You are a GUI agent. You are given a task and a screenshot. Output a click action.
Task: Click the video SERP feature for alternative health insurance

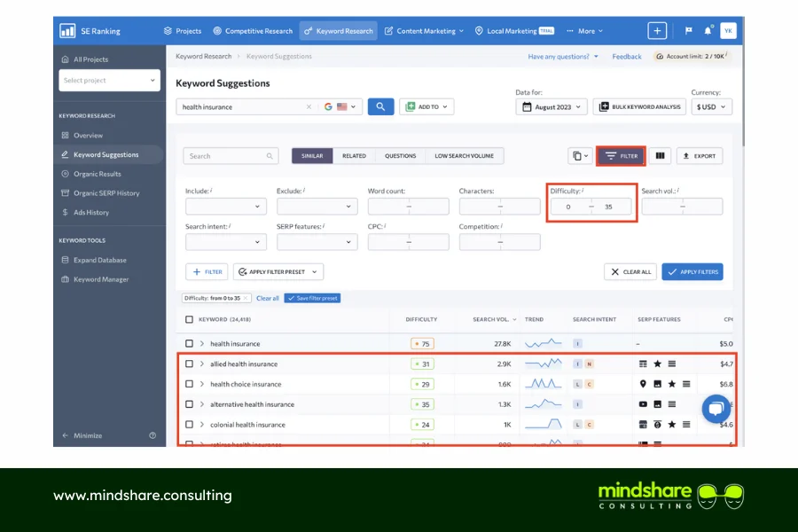(643, 404)
